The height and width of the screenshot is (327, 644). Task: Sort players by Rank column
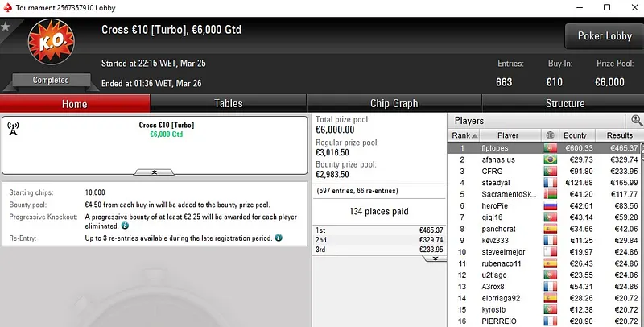[460, 136]
